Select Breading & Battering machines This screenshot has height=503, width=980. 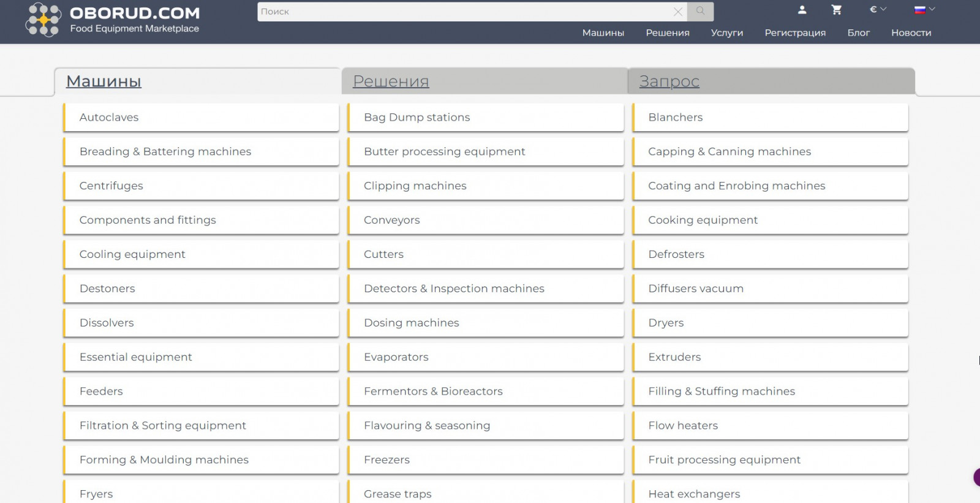click(201, 151)
